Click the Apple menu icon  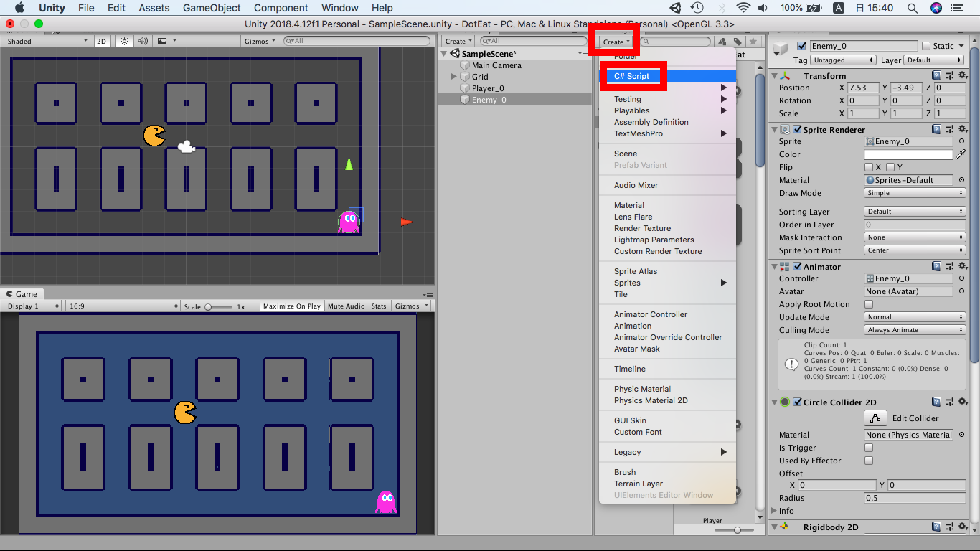[x=19, y=8]
